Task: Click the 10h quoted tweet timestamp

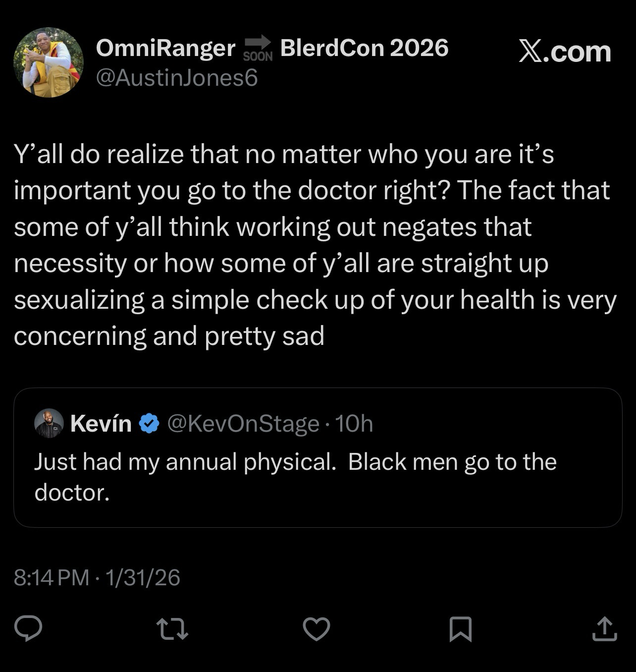Action: [354, 424]
